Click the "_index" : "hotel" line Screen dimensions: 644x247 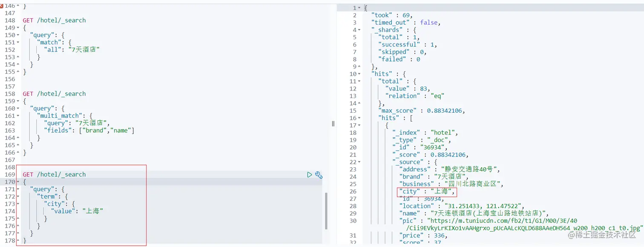[425, 133]
